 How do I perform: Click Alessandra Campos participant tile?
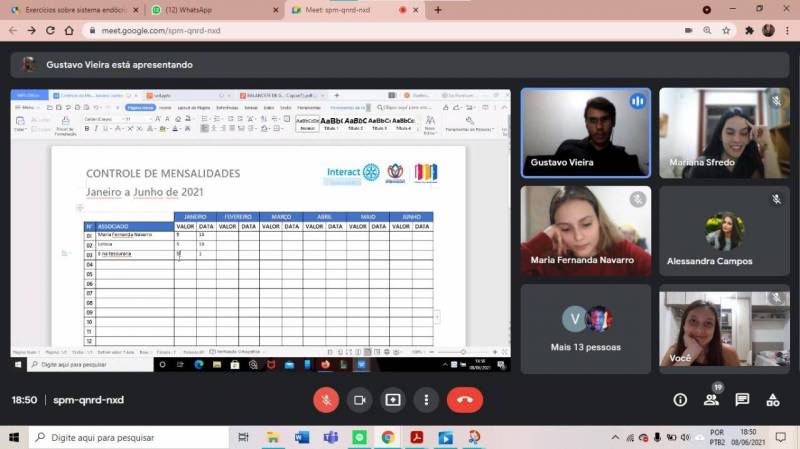pos(724,231)
